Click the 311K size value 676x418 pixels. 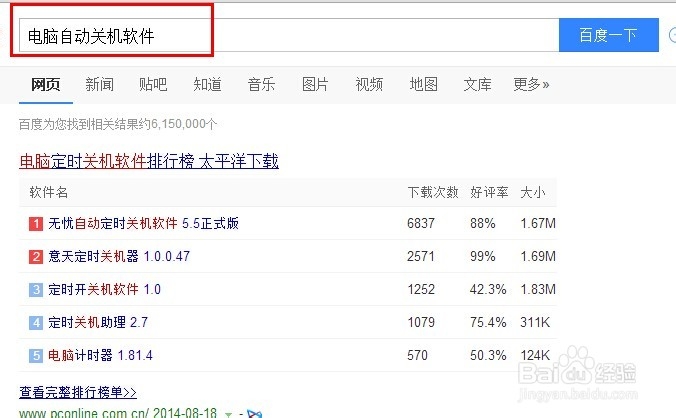[535, 322]
